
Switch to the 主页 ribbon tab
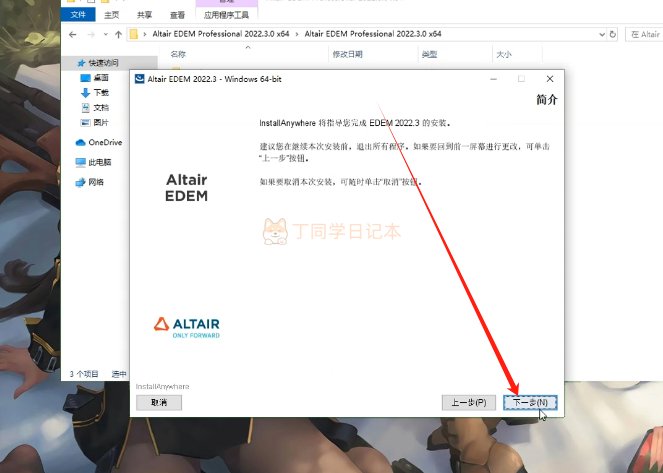[112, 15]
